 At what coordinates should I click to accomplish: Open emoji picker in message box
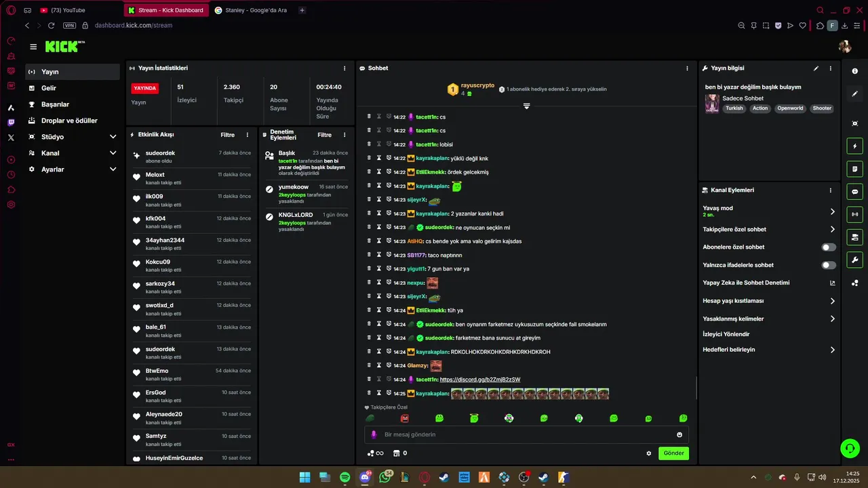pos(679,434)
